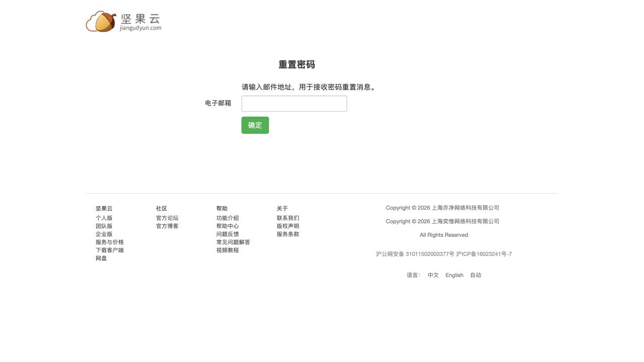
Task: Open 功能介绍 help link
Action: (x=227, y=218)
